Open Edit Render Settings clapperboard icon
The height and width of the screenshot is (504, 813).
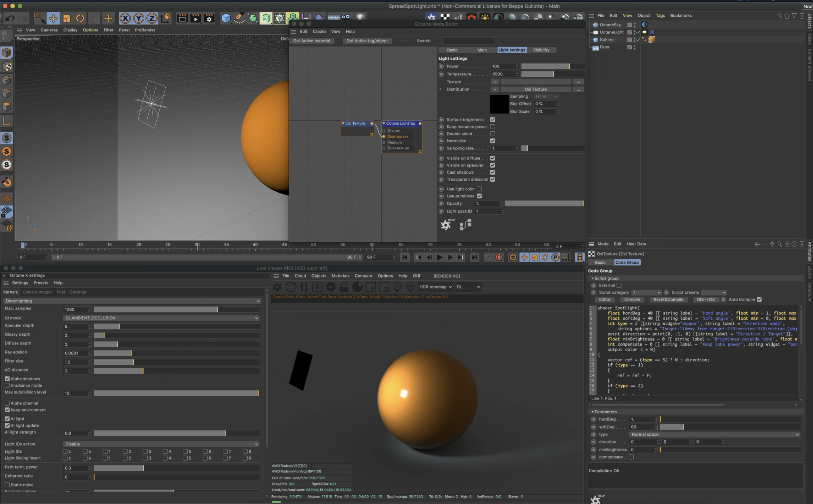click(x=209, y=18)
